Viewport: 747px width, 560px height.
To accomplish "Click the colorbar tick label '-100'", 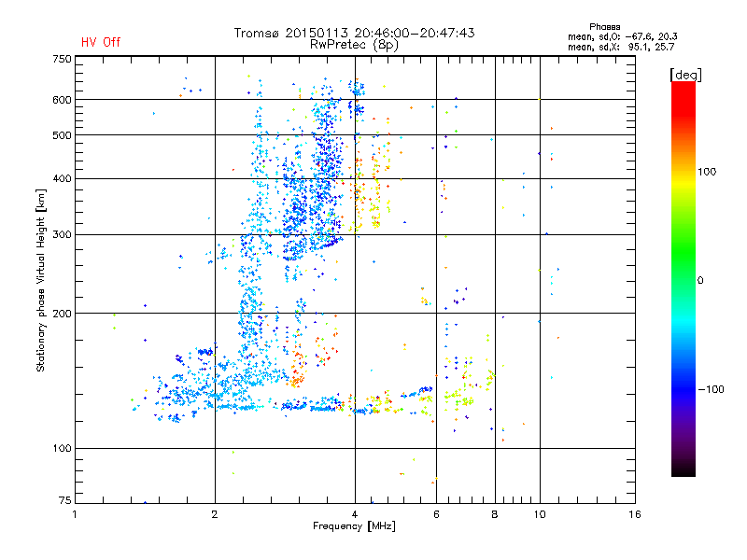I will click(x=712, y=389).
